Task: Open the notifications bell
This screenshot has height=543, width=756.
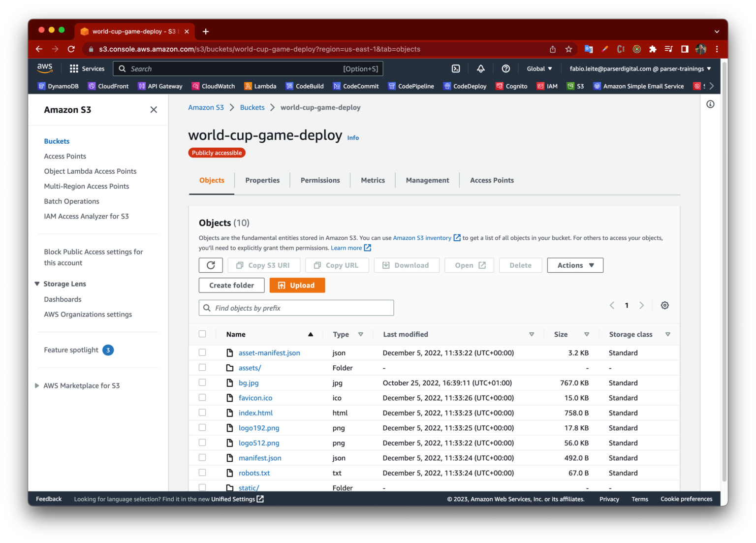Action: [480, 69]
